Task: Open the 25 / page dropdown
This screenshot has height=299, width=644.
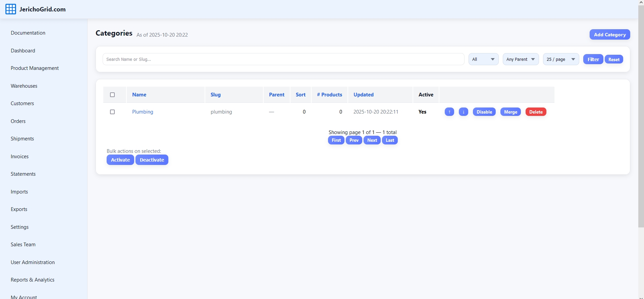Action: (x=560, y=59)
